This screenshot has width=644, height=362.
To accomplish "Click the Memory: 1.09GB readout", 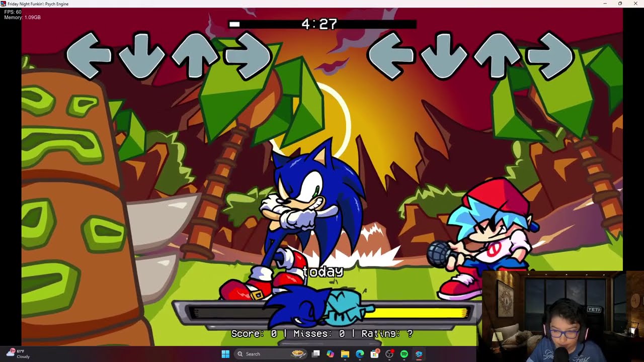I will 23,18.
